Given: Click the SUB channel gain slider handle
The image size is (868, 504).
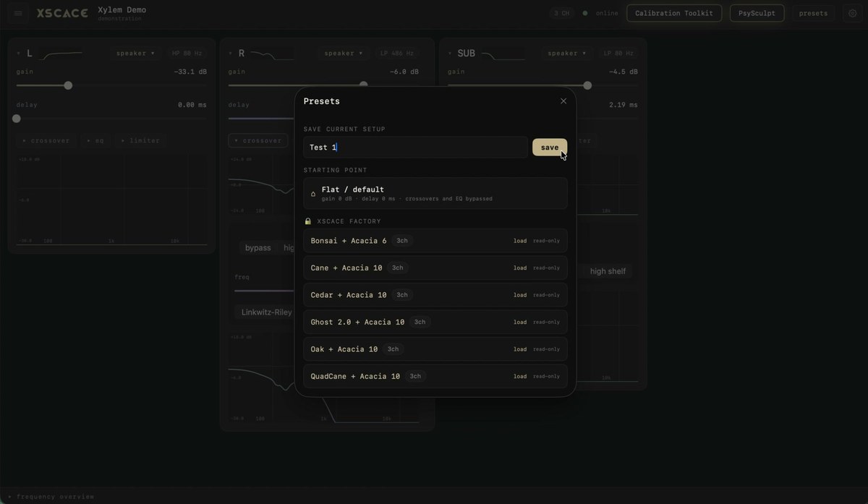Looking at the screenshot, I should point(587,85).
